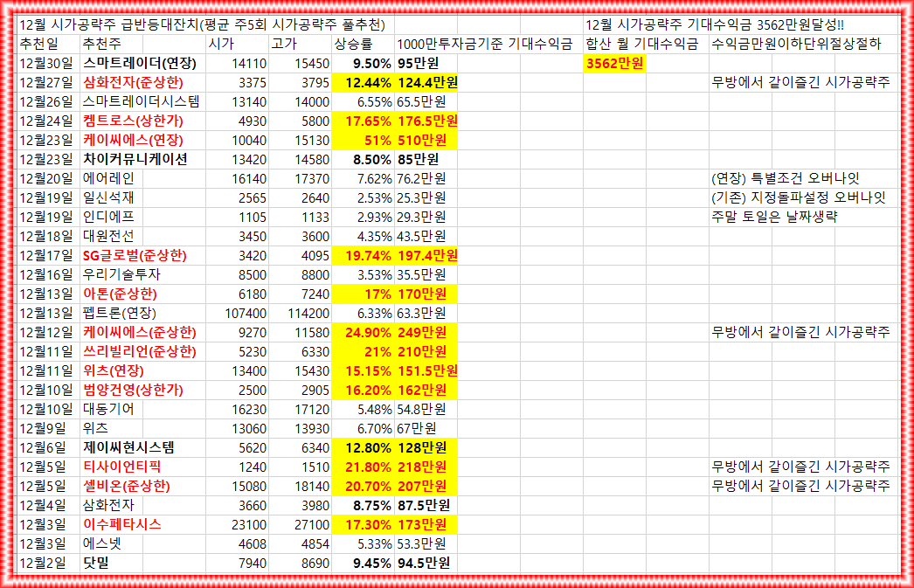This screenshot has width=914, height=588.
Task: Click the bold stock cell '닷밀'
Action: 95,564
